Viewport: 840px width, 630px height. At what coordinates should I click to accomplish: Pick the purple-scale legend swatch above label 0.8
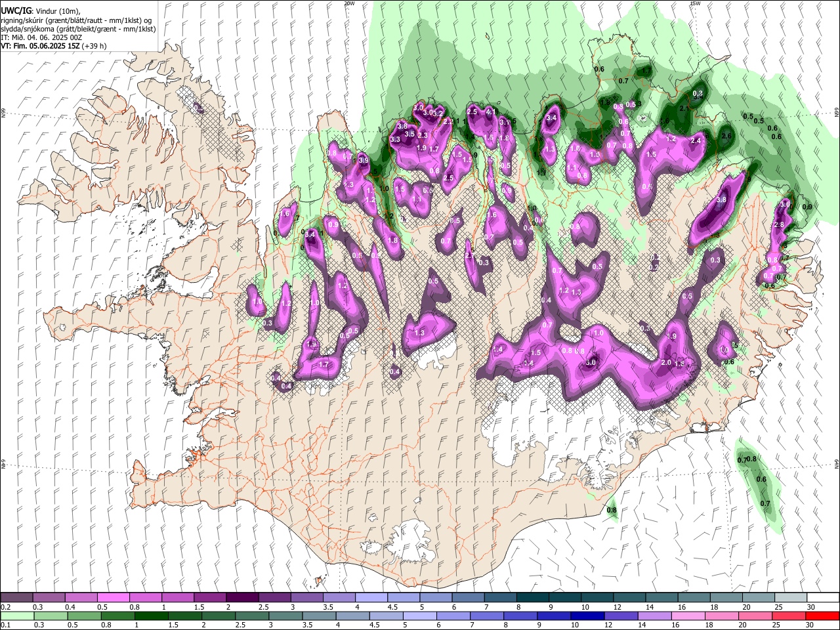click(146, 598)
